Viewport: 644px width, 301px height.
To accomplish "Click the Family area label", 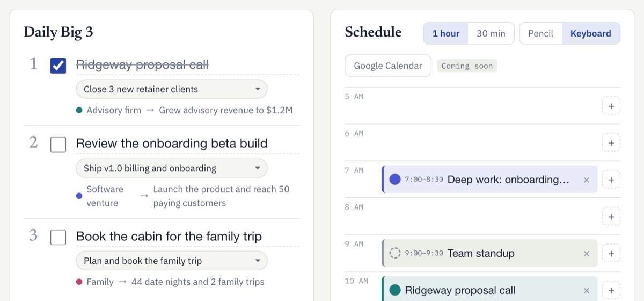I will pyautogui.click(x=100, y=282).
